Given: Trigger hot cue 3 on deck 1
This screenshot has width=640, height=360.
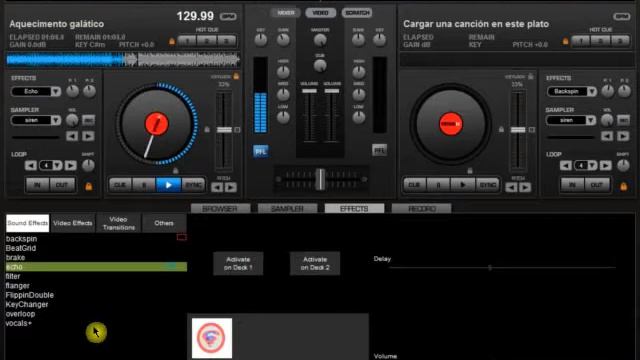Looking at the screenshot, I should pyautogui.click(x=227, y=41).
